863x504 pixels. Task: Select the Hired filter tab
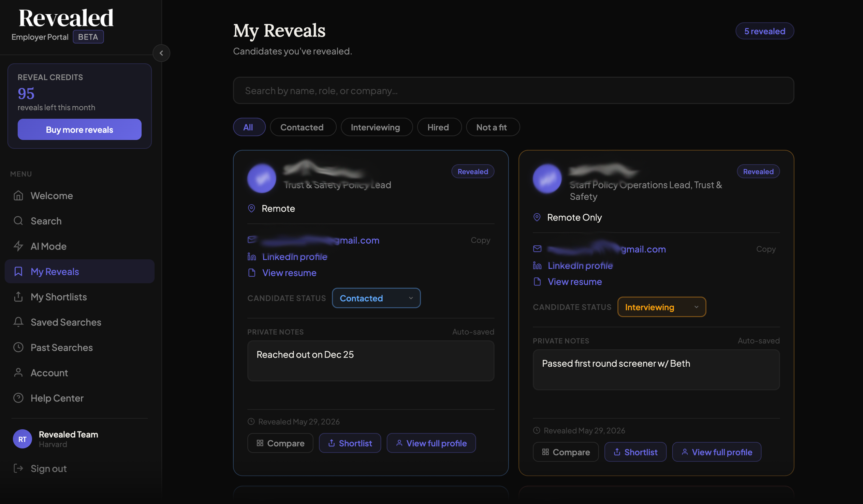(439, 127)
